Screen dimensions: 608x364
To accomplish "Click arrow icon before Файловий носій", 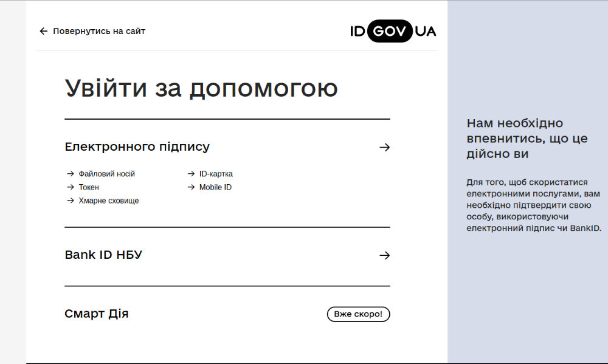I will pos(70,174).
